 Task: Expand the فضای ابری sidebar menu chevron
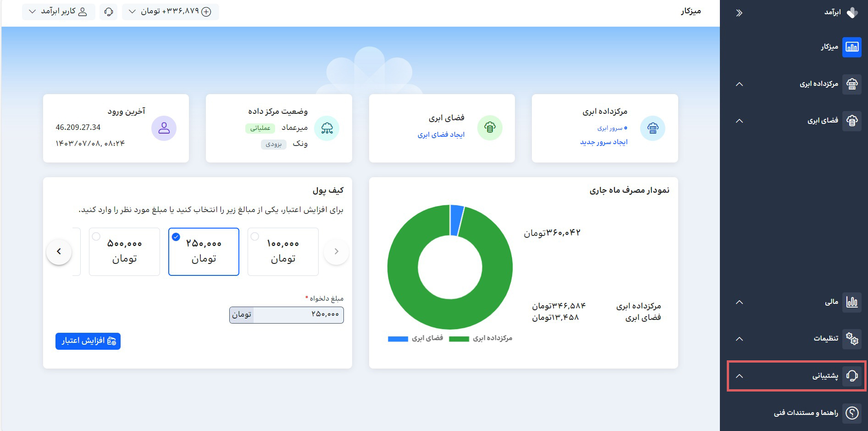(x=739, y=121)
